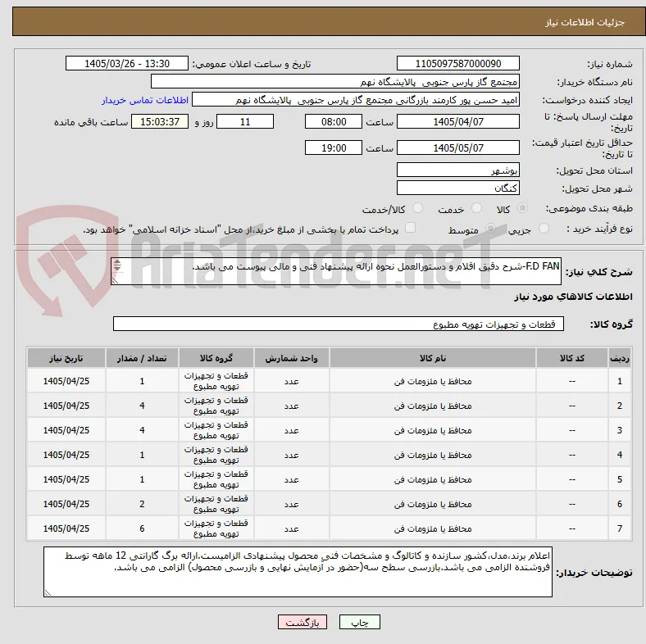Click the delivery city field کنگان
Screen dimensions: 646x644
(457, 188)
